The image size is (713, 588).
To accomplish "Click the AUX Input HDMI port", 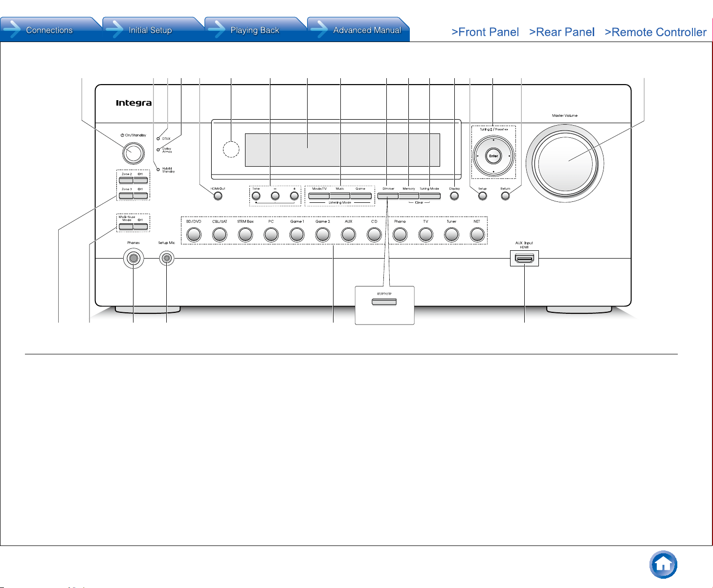I will pos(524,258).
